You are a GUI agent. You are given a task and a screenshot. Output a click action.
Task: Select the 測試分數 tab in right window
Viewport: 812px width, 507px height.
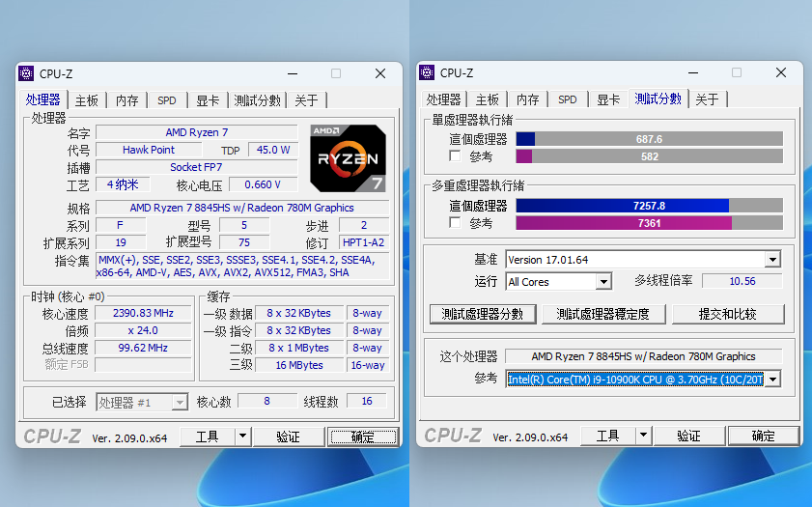pyautogui.click(x=658, y=99)
